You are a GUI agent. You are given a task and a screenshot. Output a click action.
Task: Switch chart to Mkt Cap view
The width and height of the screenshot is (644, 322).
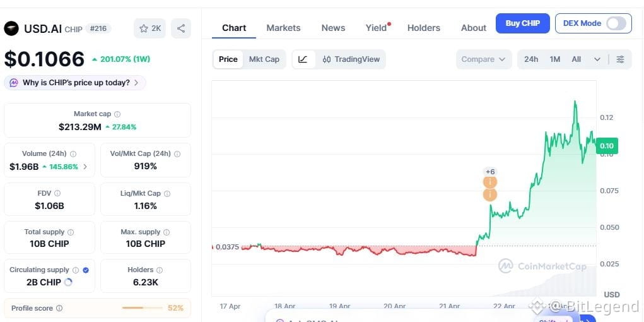(264, 59)
